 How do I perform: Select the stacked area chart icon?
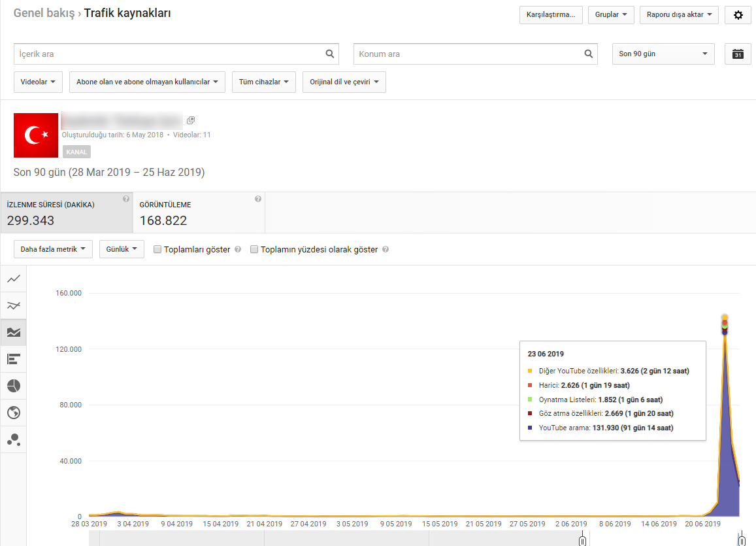pos(14,332)
